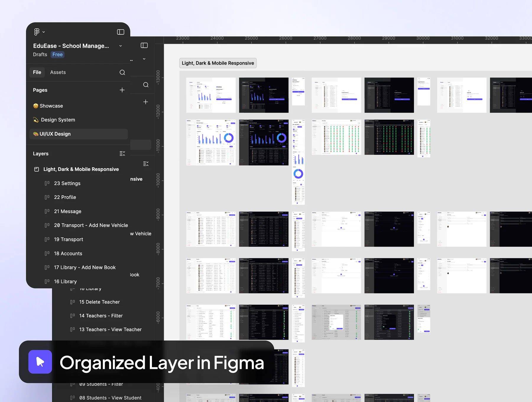Click the frame icon beside 15 Delete Teacher
The height and width of the screenshot is (402, 532).
click(72, 302)
